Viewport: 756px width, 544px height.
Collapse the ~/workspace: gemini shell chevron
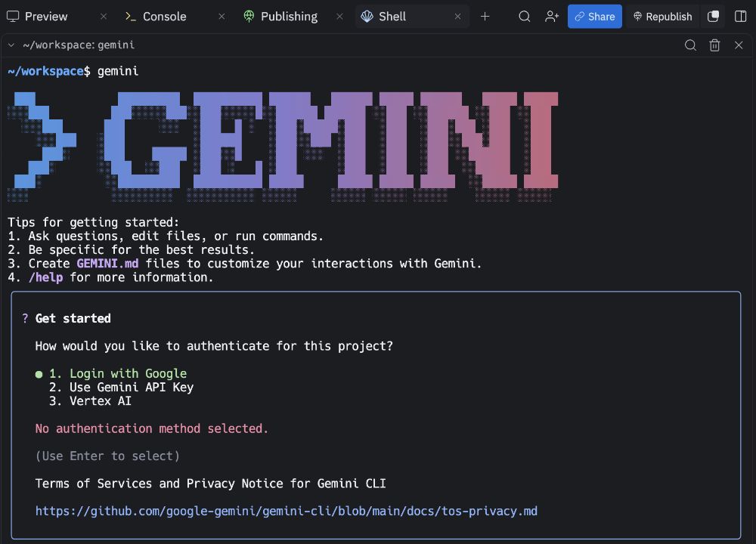[11, 45]
